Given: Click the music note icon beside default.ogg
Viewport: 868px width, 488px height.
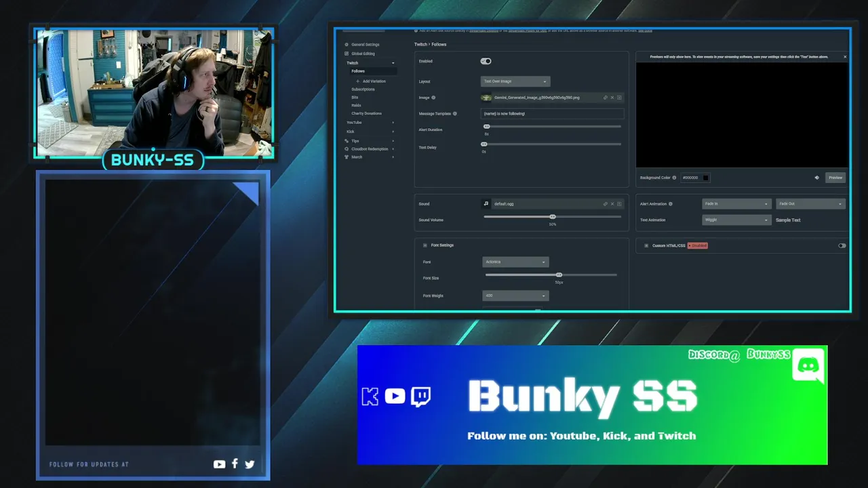Looking at the screenshot, I should [x=486, y=203].
